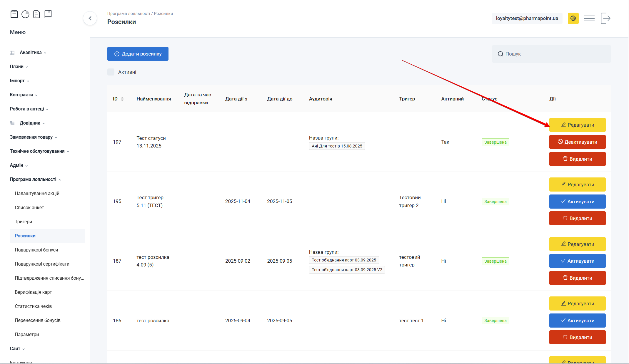Collapse the sidebar with the round arrow button
Screen dimensions: 629x364
[90, 18]
